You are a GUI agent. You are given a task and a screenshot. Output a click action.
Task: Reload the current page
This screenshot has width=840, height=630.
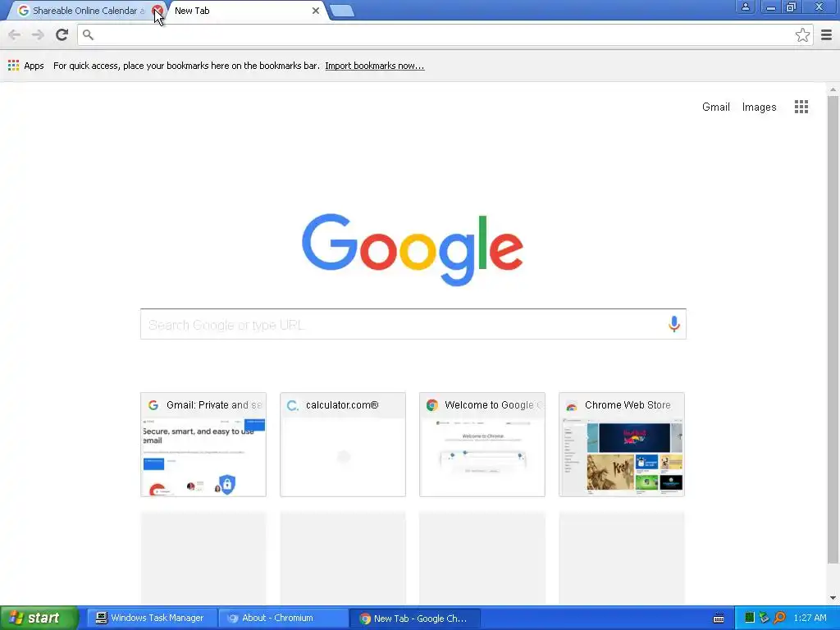click(62, 34)
